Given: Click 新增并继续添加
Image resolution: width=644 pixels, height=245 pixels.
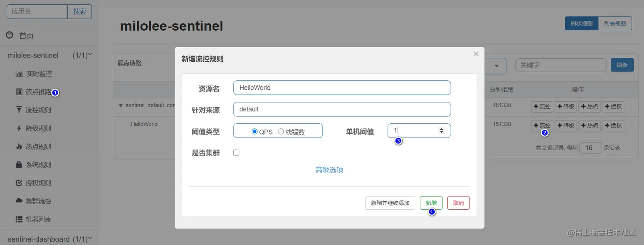Looking at the screenshot, I should [x=390, y=203].
